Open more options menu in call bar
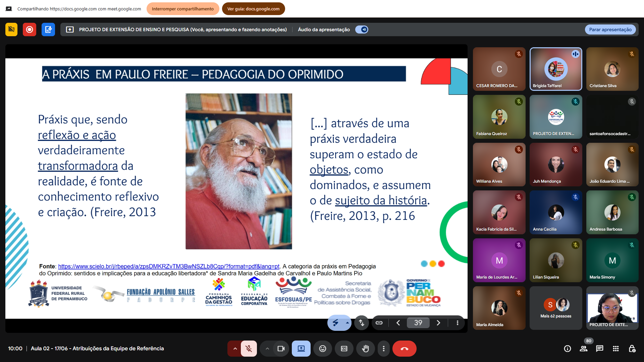 [x=383, y=349]
